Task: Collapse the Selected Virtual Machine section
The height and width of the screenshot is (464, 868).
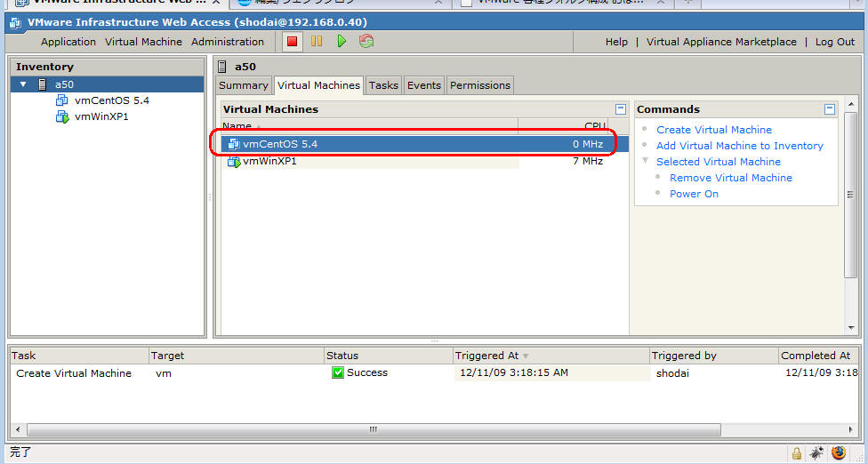Action: click(645, 161)
